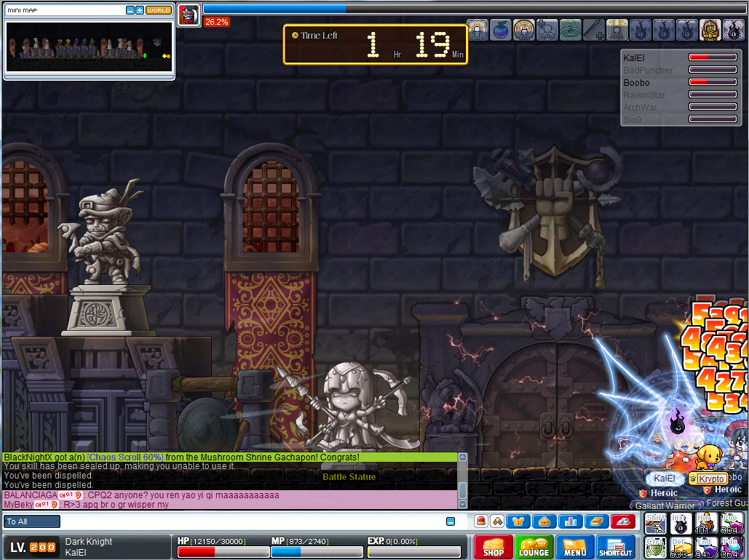Click the Chaos Scroll 60% item link

click(126, 457)
